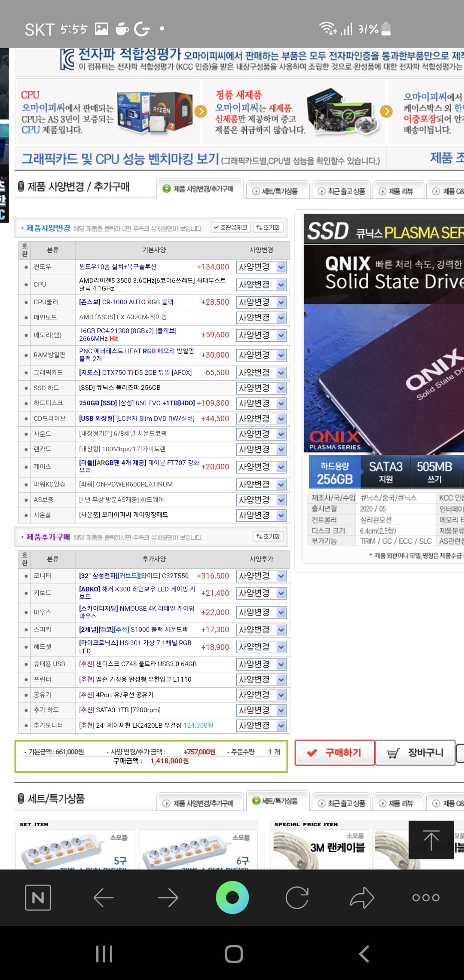Select [지포스] GTX750 Ti graphics card item

(135, 373)
